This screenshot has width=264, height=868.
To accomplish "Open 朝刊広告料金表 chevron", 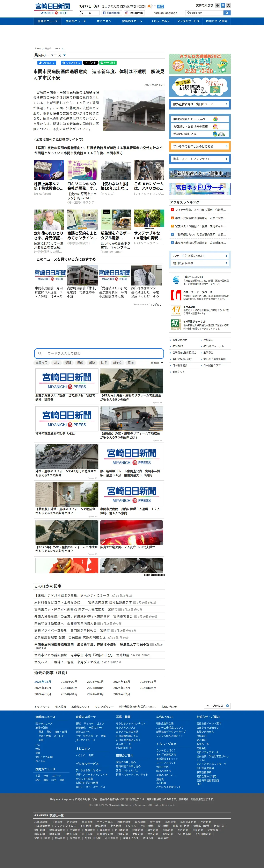I will [226, 263].
